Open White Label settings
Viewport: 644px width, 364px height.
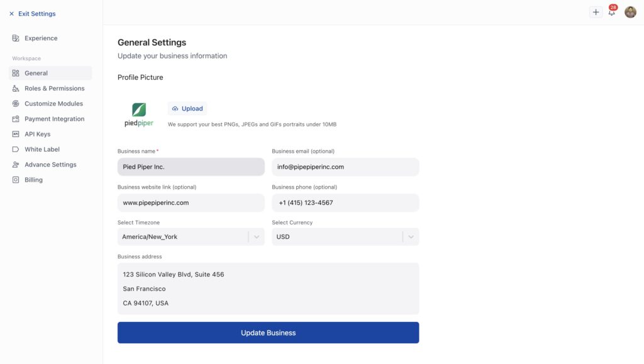(x=42, y=150)
